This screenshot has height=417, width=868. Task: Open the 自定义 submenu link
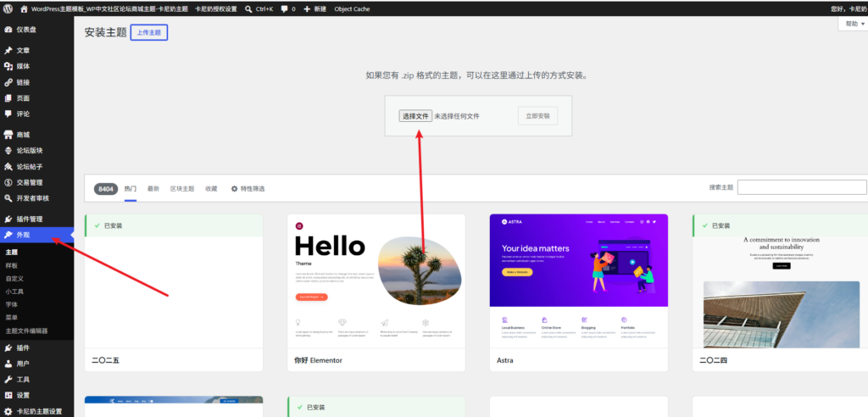14,279
